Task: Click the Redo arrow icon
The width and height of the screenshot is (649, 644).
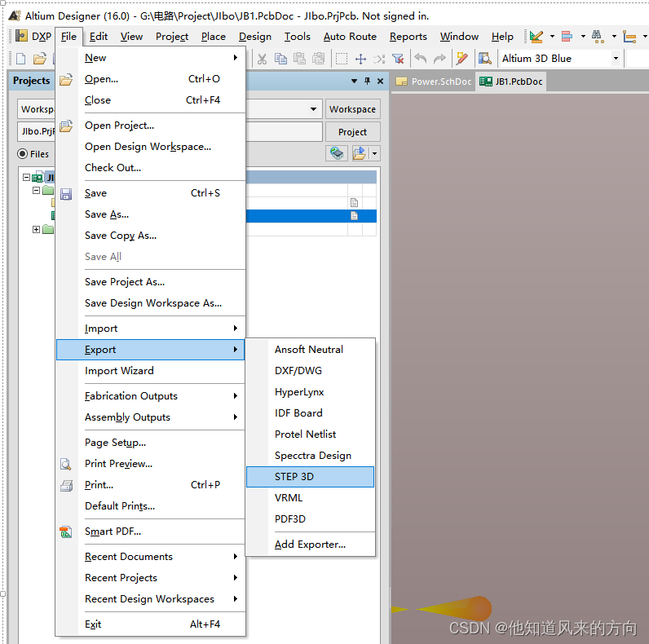Action: click(439, 59)
